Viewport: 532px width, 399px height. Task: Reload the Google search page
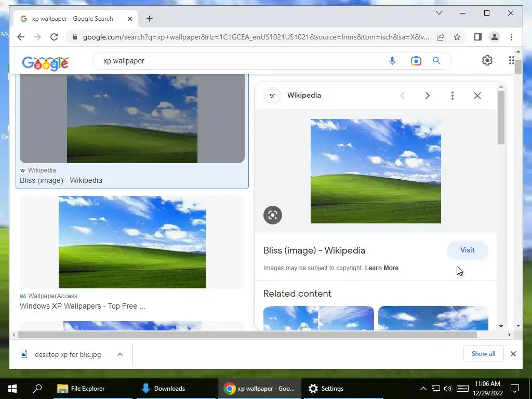54,37
